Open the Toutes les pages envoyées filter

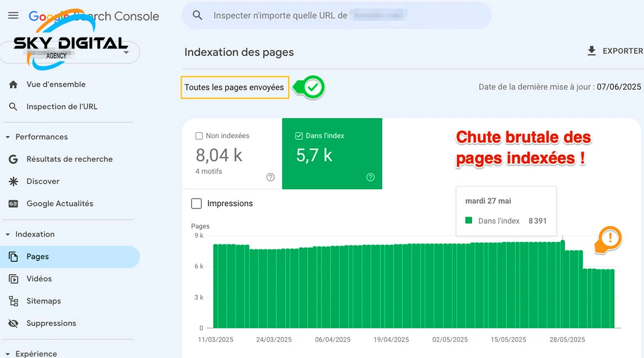(x=234, y=87)
